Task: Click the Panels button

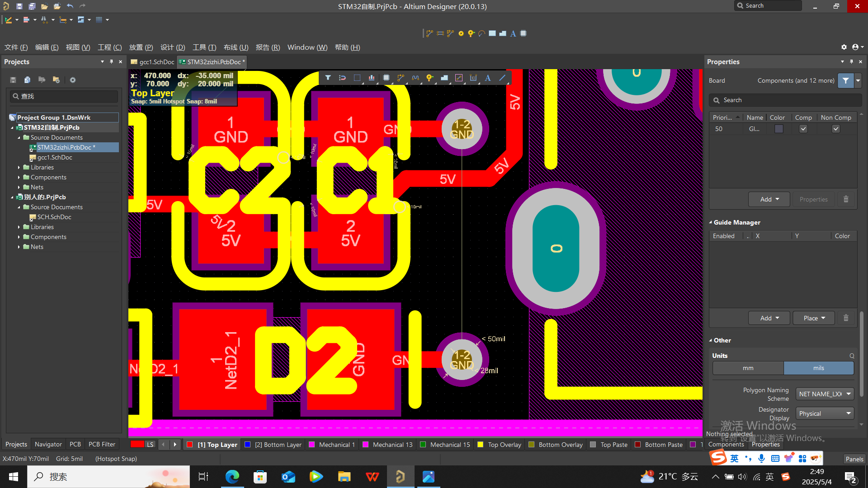Action: point(854,459)
